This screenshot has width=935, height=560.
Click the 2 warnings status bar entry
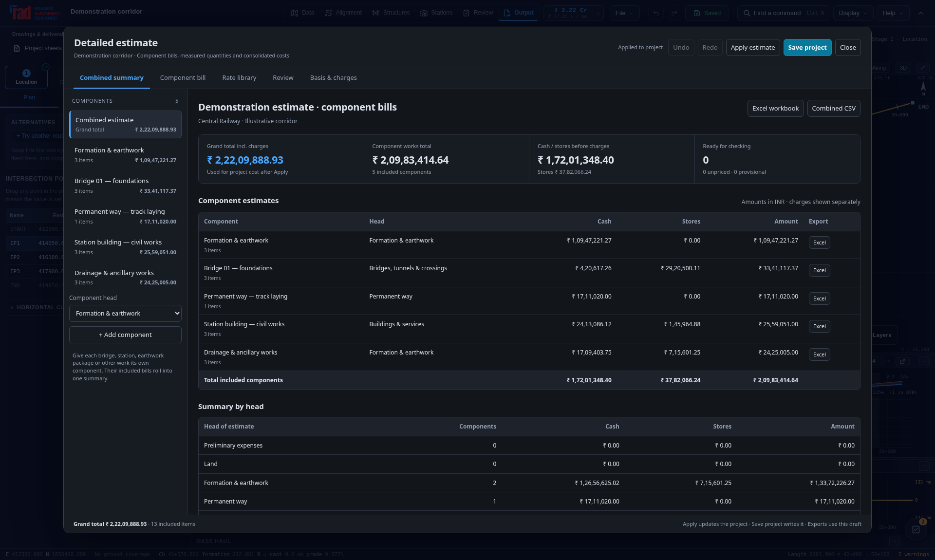click(x=914, y=555)
